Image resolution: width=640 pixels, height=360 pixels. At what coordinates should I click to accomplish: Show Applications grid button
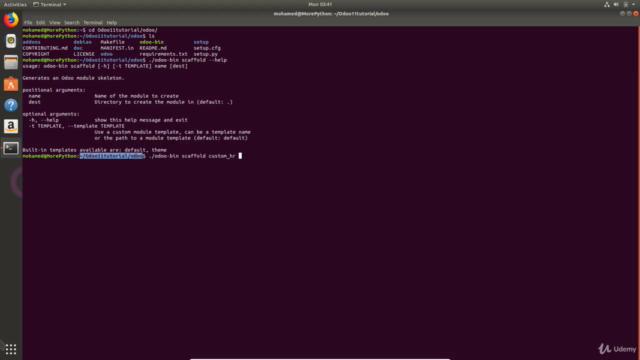11,349
